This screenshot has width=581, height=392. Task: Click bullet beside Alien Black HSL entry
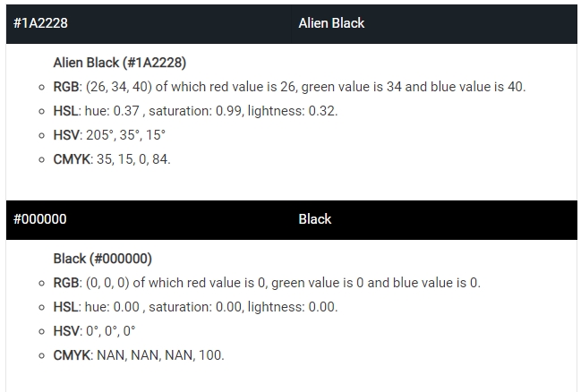[x=41, y=112]
